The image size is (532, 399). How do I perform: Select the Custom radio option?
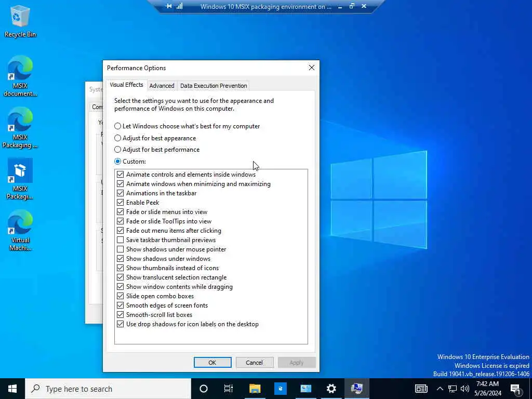[130, 162]
